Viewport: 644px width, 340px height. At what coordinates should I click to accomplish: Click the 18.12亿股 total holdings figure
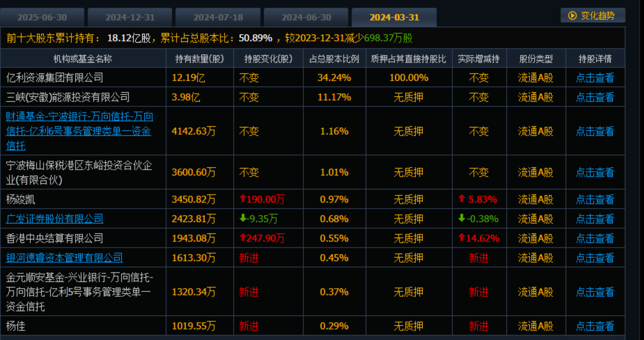pyautogui.click(x=129, y=38)
